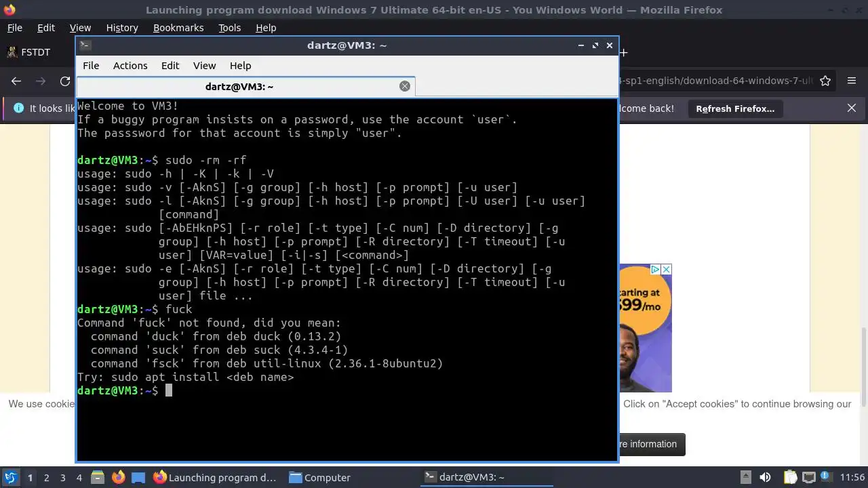Image resolution: width=868 pixels, height=488 pixels.
Task: Open the terminal View menu
Action: [204, 66]
